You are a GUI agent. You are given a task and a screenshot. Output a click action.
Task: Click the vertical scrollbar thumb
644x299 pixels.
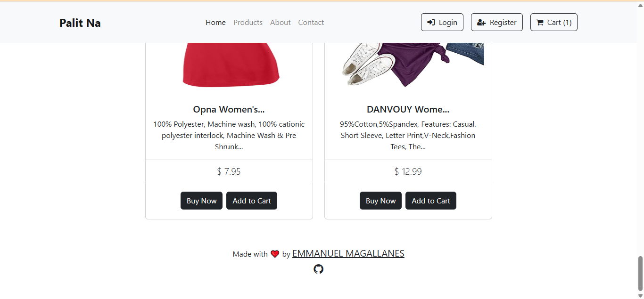[640, 274]
